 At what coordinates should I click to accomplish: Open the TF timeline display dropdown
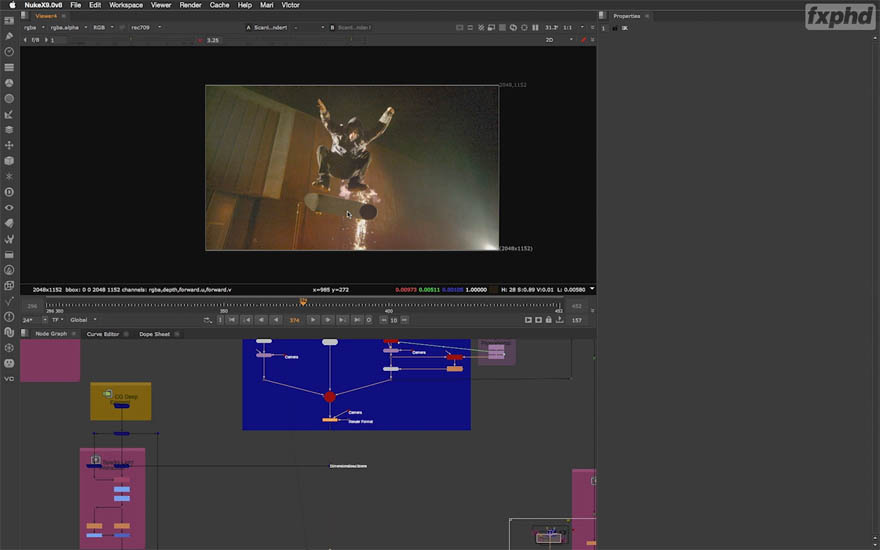[58, 320]
